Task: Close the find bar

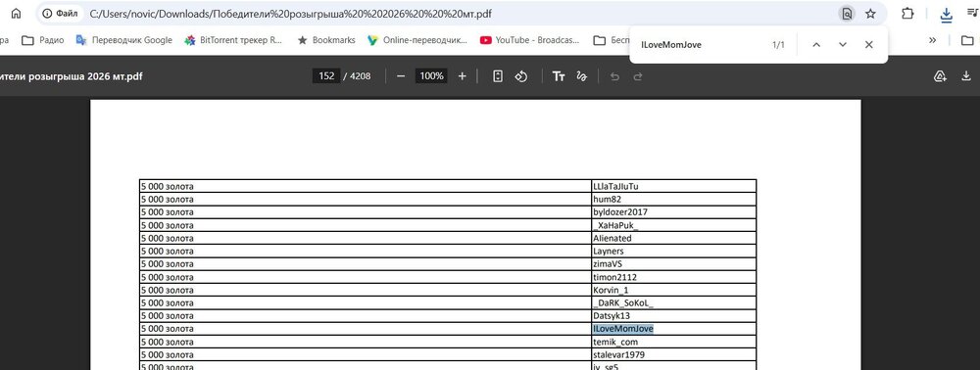Action: (x=868, y=44)
